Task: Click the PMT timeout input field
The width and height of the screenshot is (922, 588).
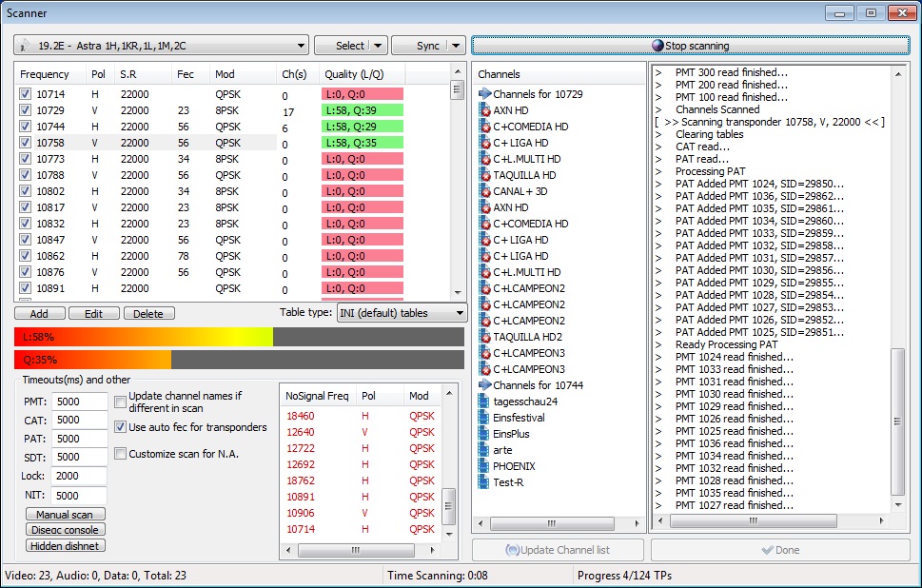Action: [79, 402]
